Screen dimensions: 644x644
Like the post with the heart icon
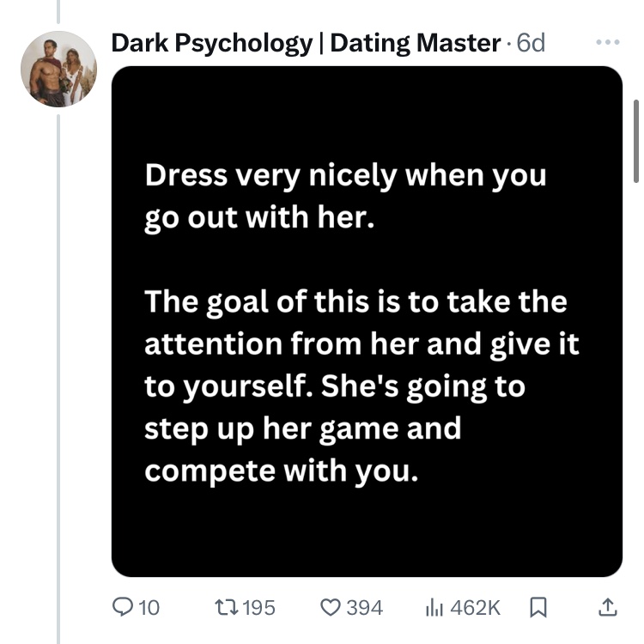(330, 607)
